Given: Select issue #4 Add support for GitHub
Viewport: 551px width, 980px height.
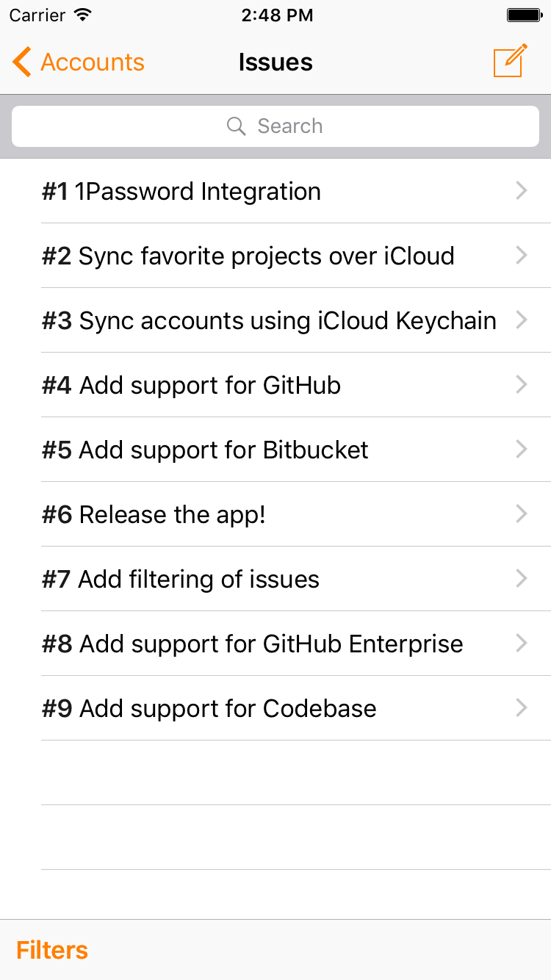Looking at the screenshot, I should click(x=192, y=386).
